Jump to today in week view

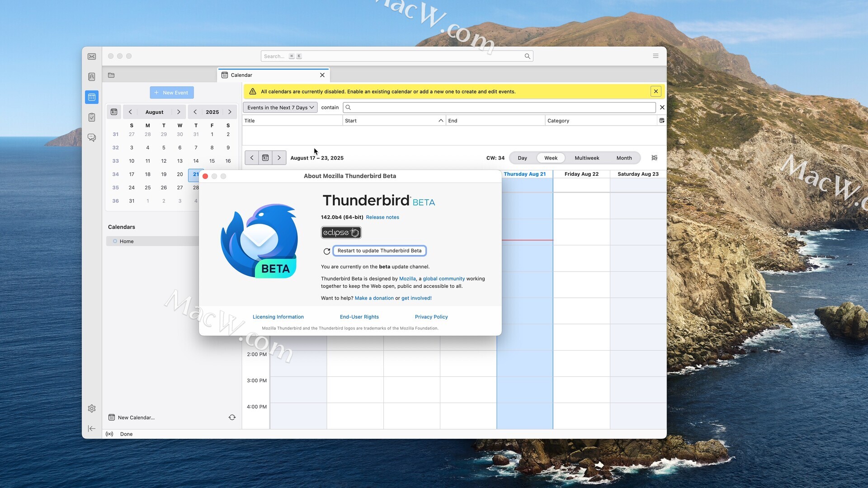pos(265,158)
